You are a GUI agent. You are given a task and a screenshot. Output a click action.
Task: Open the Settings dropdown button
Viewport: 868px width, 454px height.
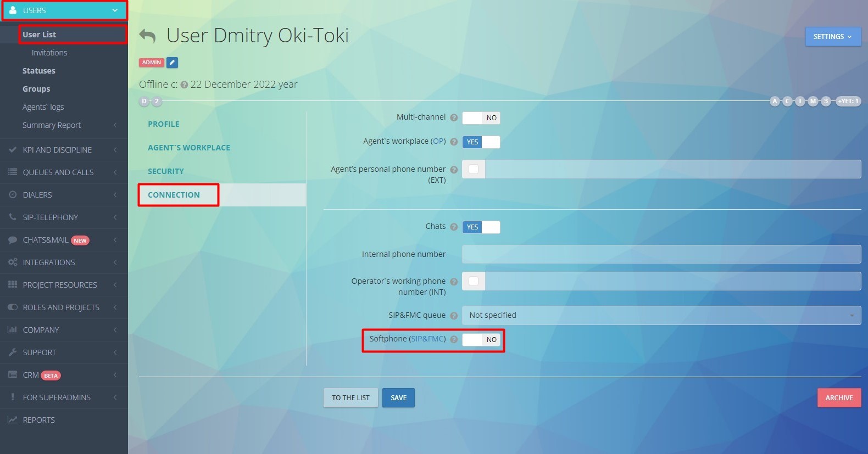click(832, 37)
